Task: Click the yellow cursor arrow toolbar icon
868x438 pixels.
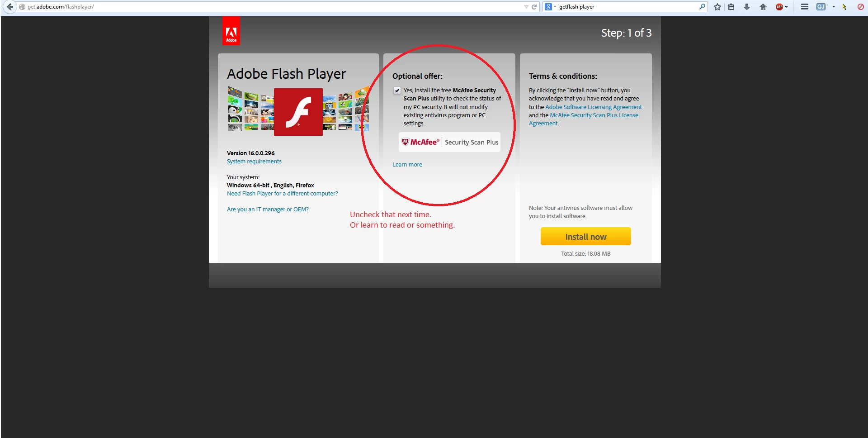Action: pos(844,7)
